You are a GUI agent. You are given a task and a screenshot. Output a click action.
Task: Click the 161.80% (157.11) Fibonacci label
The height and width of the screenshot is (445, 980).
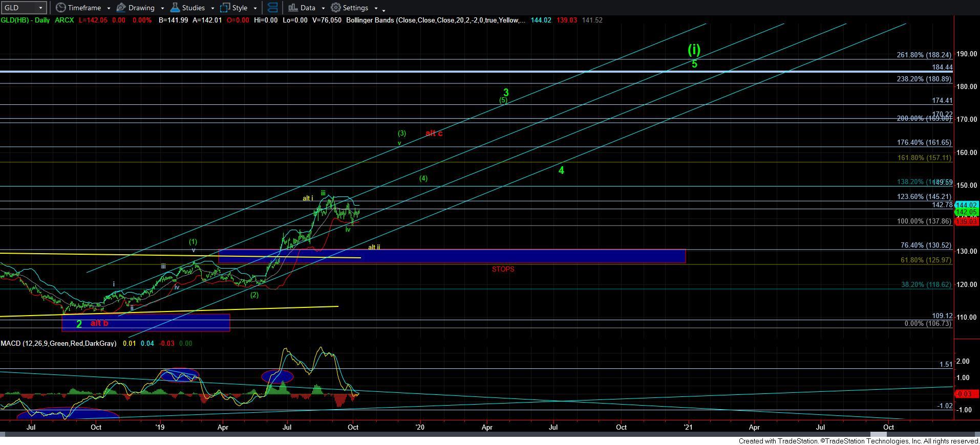924,158
